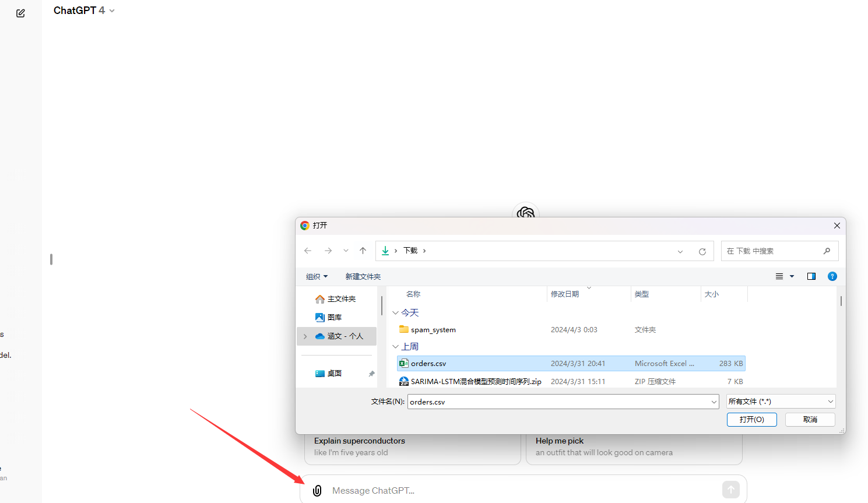Image resolution: width=868 pixels, height=503 pixels.
Task: Click the Chrome icon in dialog title bar
Action: (x=305, y=226)
